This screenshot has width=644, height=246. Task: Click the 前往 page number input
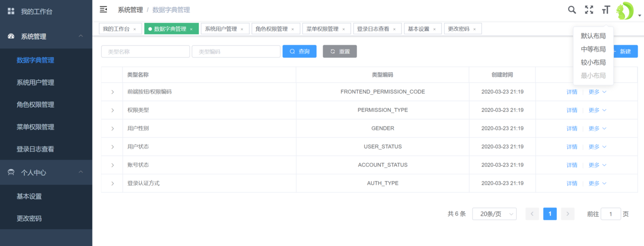pos(611,214)
